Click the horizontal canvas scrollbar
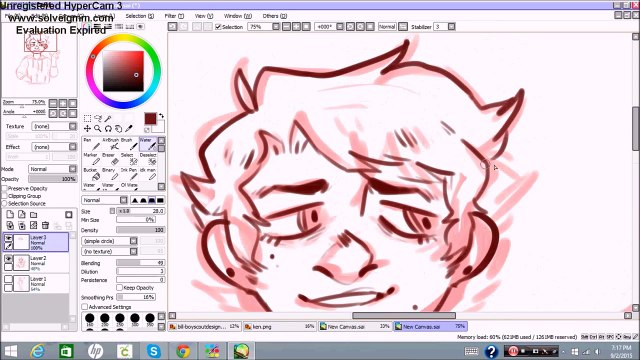 [x=404, y=316]
